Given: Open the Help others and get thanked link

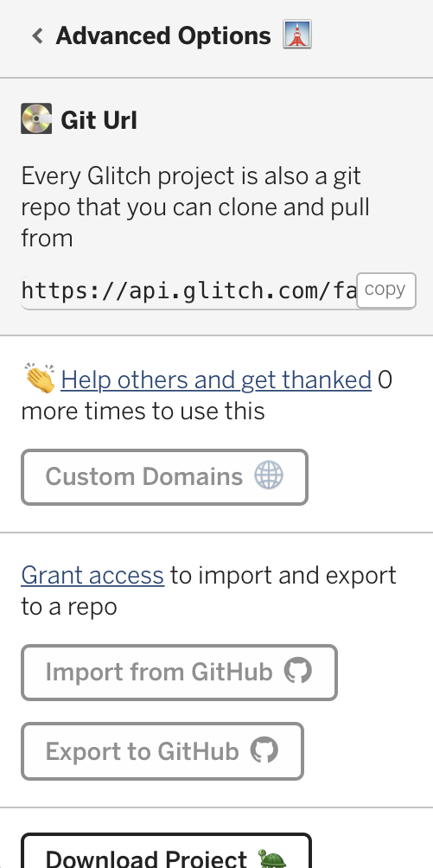Looking at the screenshot, I should pos(216,380).
